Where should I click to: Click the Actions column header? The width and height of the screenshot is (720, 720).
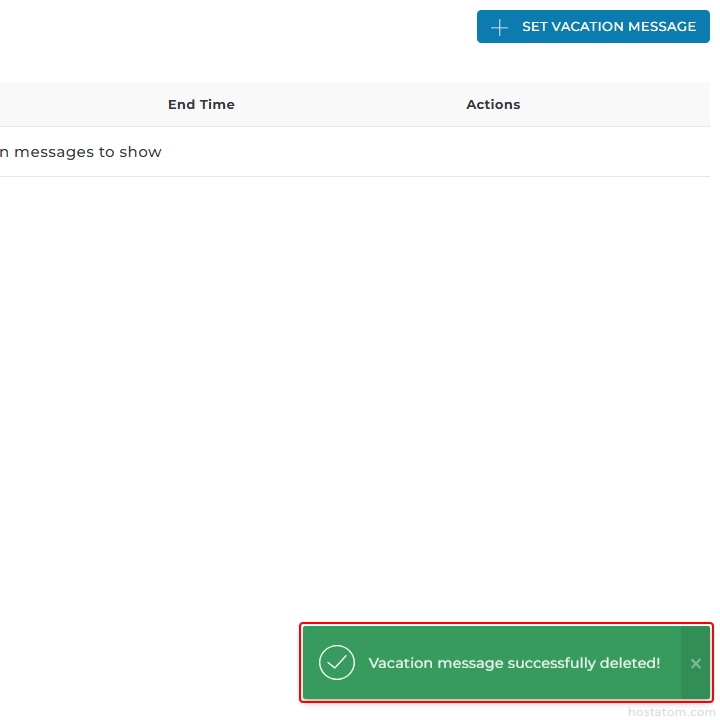click(493, 104)
